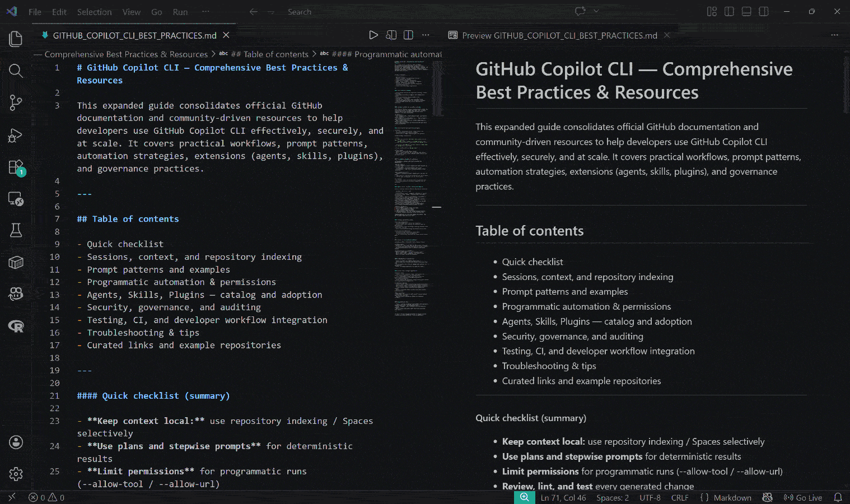
Task: Open Customize Layout button
Action: [712, 11]
